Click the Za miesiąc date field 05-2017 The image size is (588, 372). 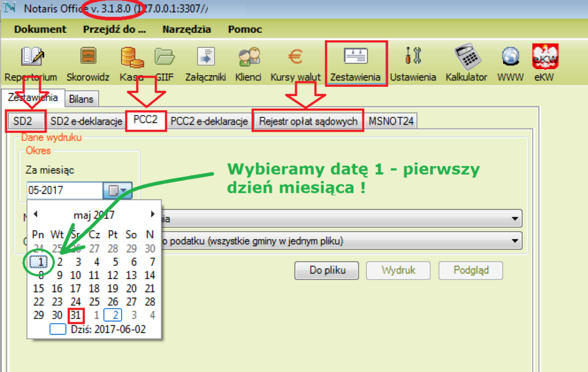point(64,190)
